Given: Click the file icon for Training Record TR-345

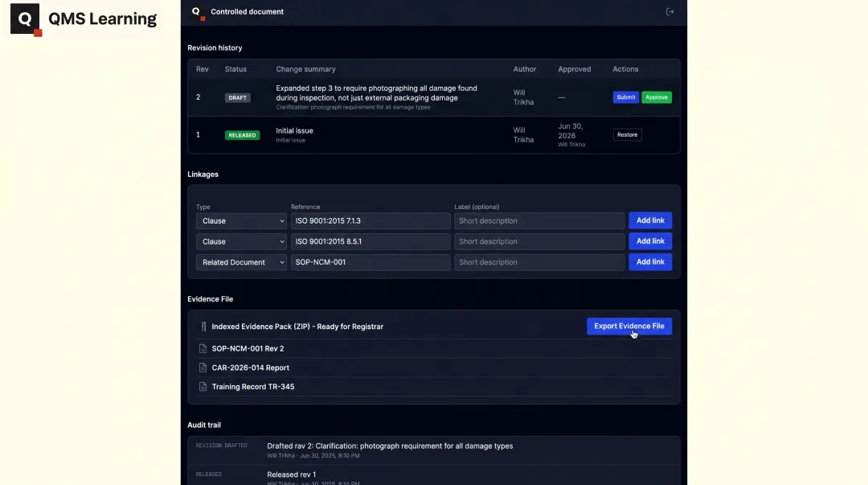Looking at the screenshot, I should pos(203,387).
